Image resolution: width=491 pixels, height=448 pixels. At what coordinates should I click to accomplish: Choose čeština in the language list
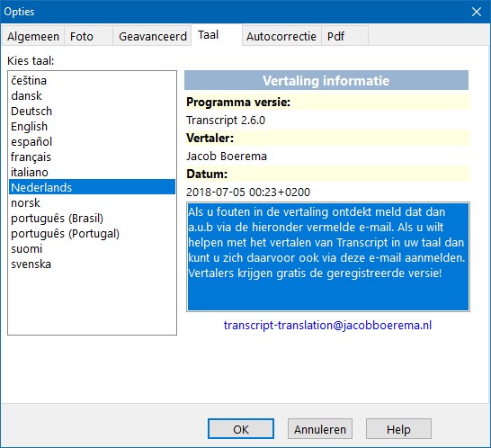92,81
